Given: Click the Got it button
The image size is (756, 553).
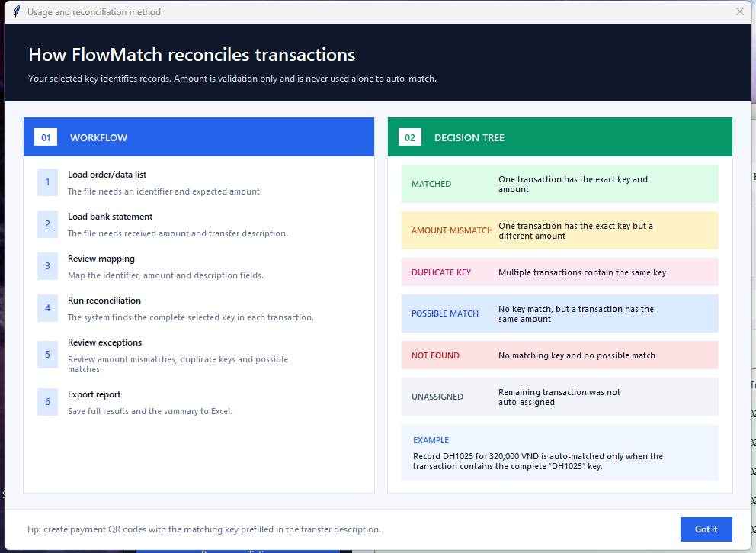Looking at the screenshot, I should (706, 529).
